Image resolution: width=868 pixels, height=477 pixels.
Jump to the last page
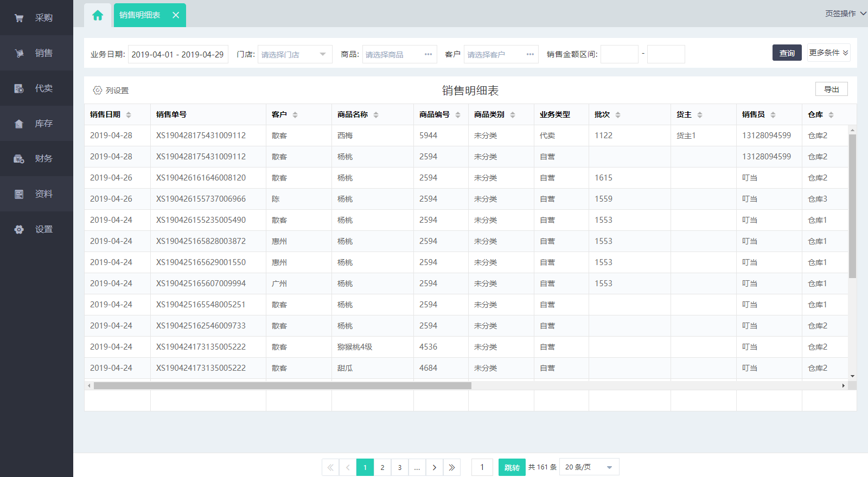[x=452, y=467]
